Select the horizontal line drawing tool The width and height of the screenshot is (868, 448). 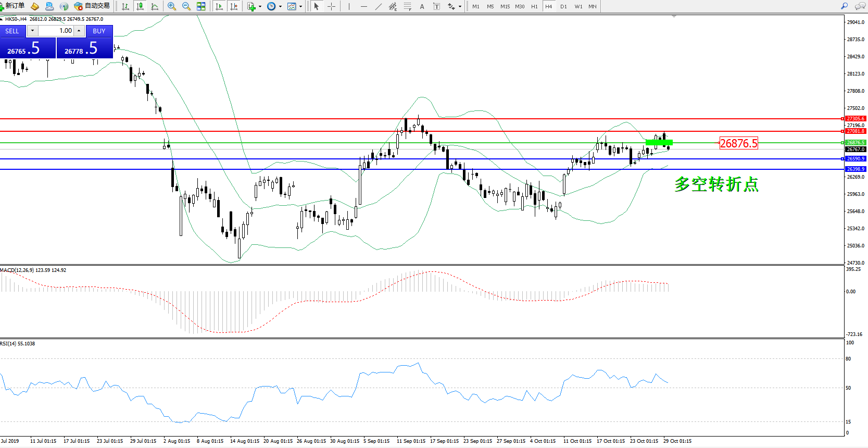click(363, 6)
